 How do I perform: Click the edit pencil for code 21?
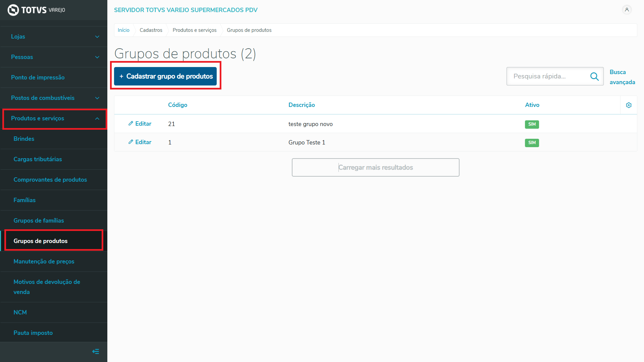click(x=131, y=124)
